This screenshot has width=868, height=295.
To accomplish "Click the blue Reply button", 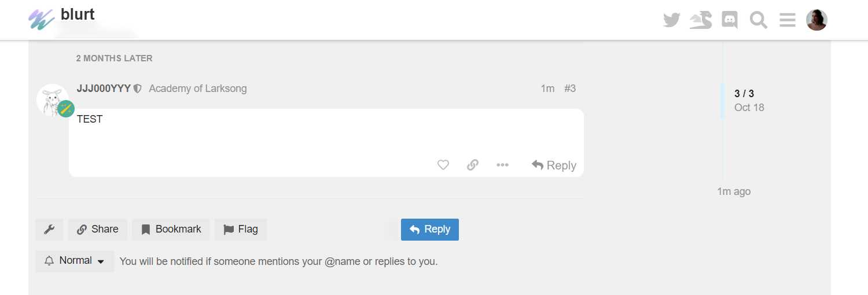I will tap(430, 230).
